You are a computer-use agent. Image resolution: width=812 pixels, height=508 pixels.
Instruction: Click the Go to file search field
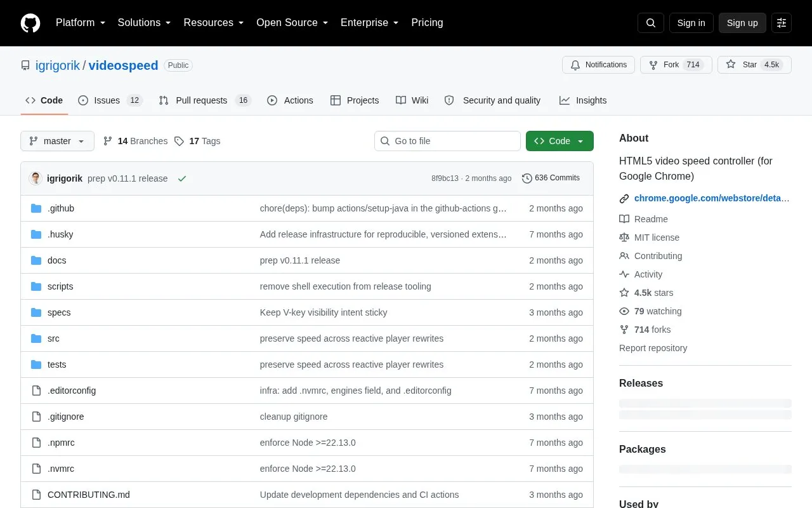point(447,141)
